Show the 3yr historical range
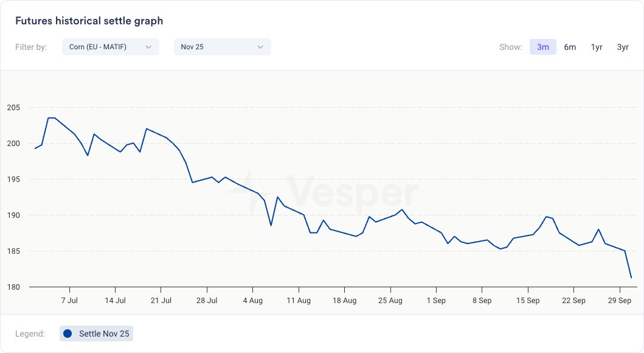Image resolution: width=644 pixels, height=353 pixels. coord(623,47)
